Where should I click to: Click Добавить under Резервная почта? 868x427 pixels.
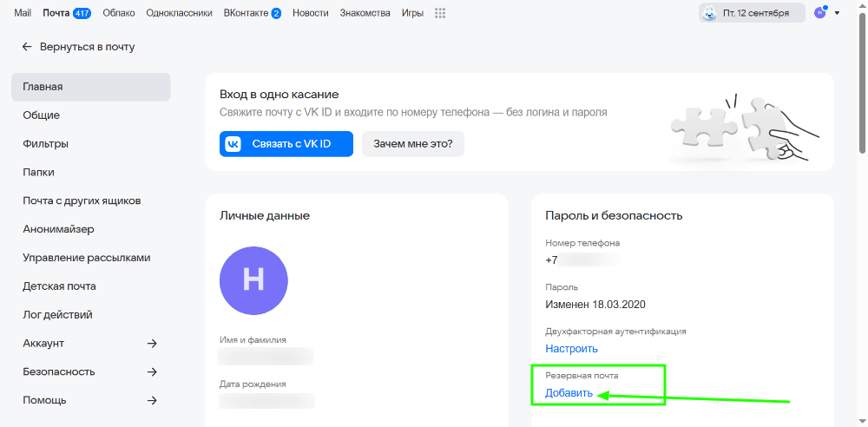(x=569, y=393)
